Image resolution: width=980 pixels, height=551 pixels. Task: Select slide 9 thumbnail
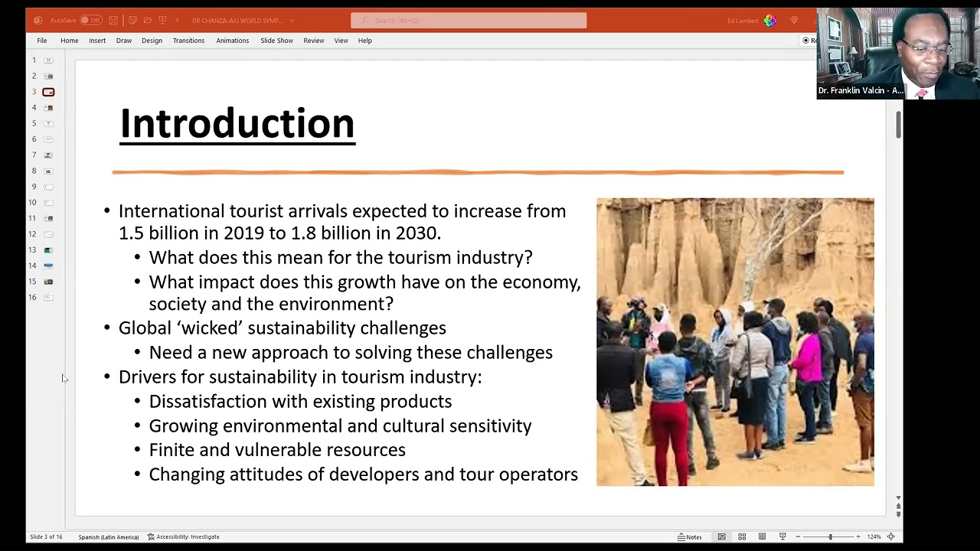pyautogui.click(x=48, y=187)
